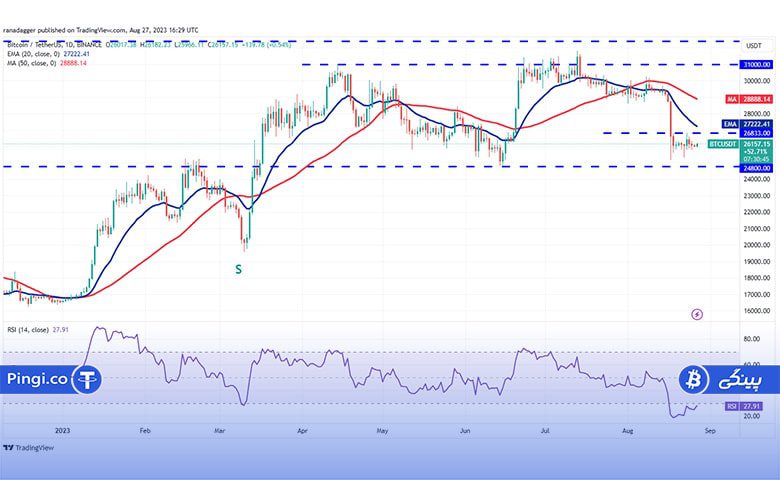Image resolution: width=780 pixels, height=480 pixels.
Task: Click the 2023 label on the time axis
Action: tap(63, 431)
